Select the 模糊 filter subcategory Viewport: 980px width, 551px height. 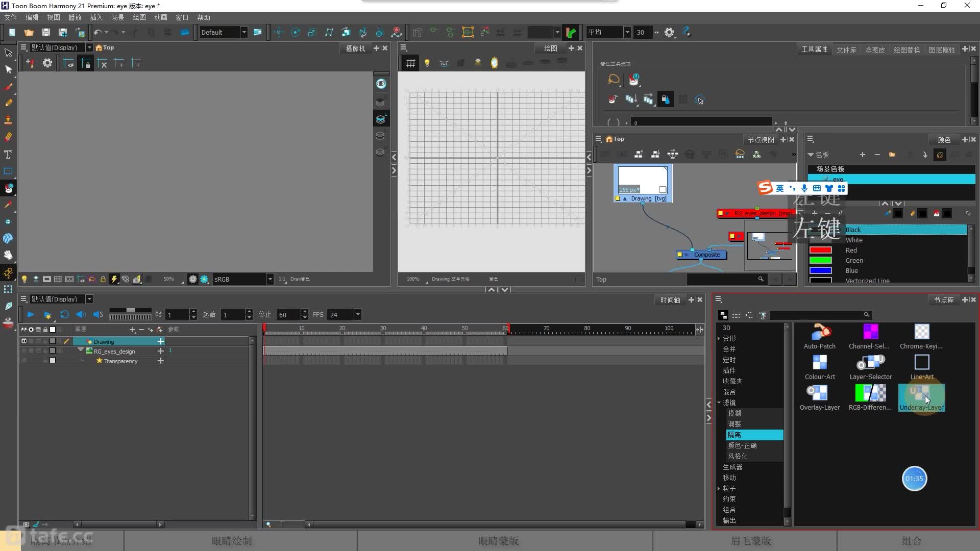pos(754,413)
